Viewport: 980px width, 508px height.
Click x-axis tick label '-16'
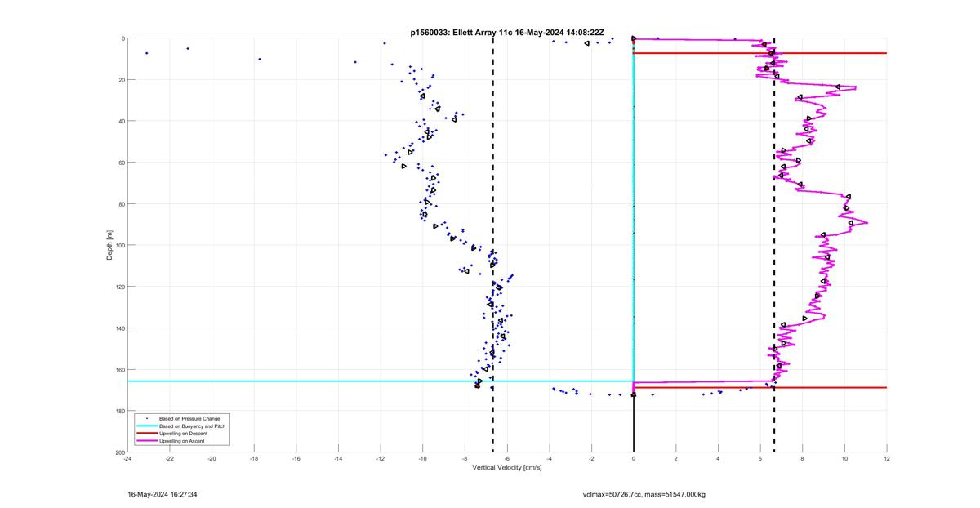296,458
